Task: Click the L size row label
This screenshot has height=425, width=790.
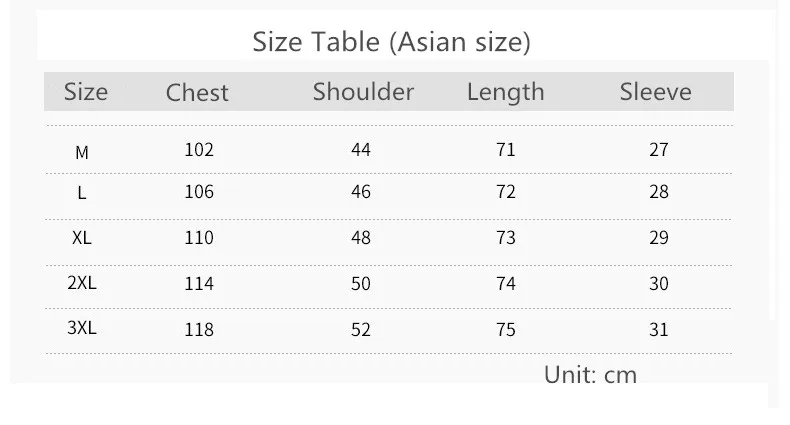Action: click(82, 192)
